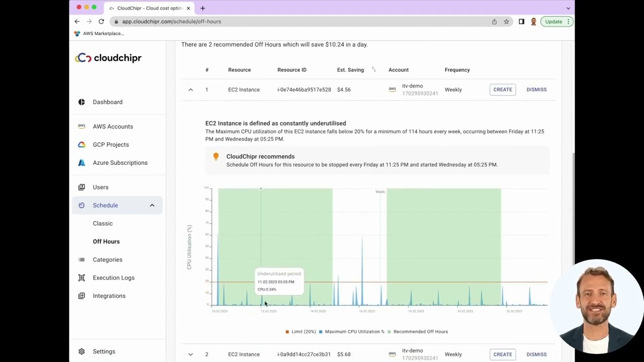Collapse the Schedule section in the sidebar

pyautogui.click(x=152, y=205)
